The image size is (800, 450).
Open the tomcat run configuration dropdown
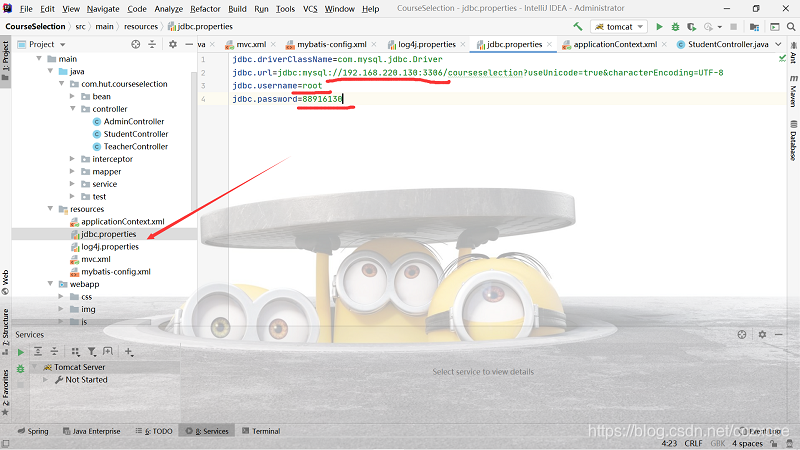coord(619,27)
